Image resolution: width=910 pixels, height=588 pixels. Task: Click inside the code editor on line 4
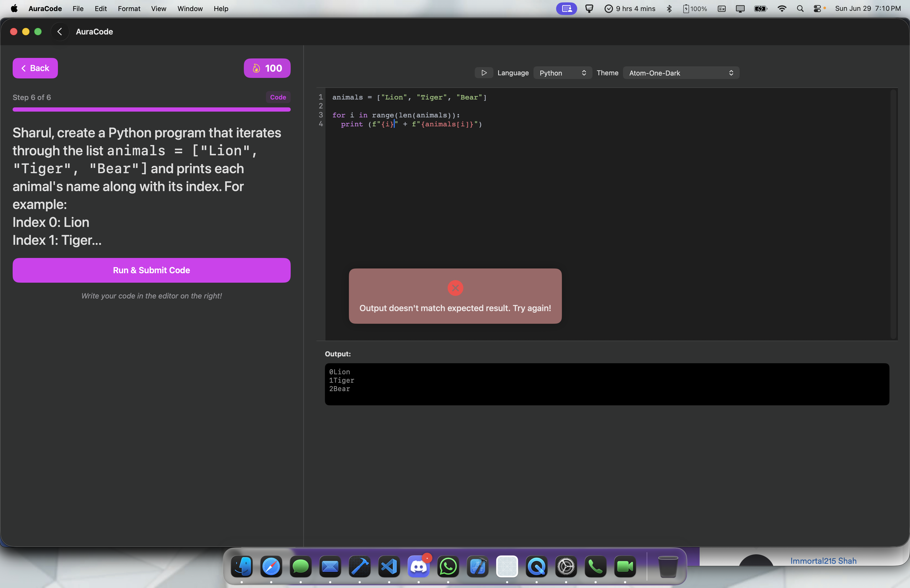point(420,124)
